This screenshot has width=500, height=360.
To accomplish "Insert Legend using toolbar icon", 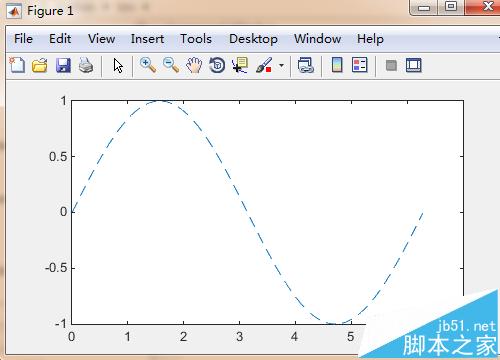I will [x=360, y=65].
